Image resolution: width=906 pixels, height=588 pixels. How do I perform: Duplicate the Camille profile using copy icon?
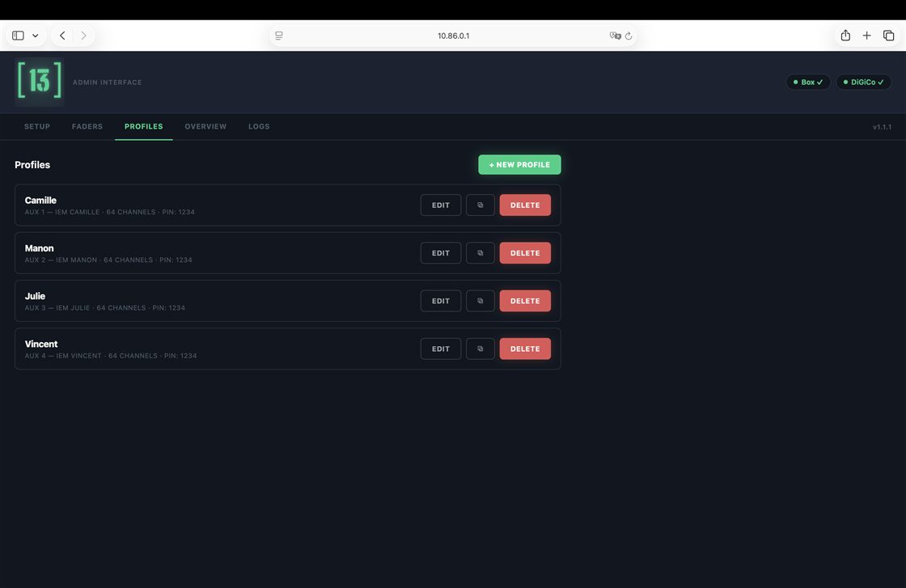[x=481, y=205]
